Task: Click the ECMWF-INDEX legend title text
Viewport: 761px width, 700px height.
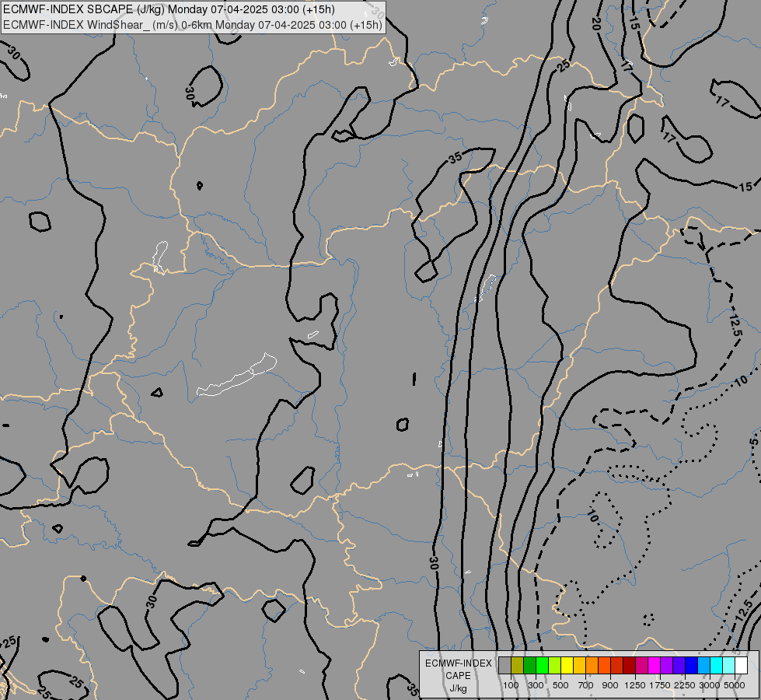Action: (458, 663)
